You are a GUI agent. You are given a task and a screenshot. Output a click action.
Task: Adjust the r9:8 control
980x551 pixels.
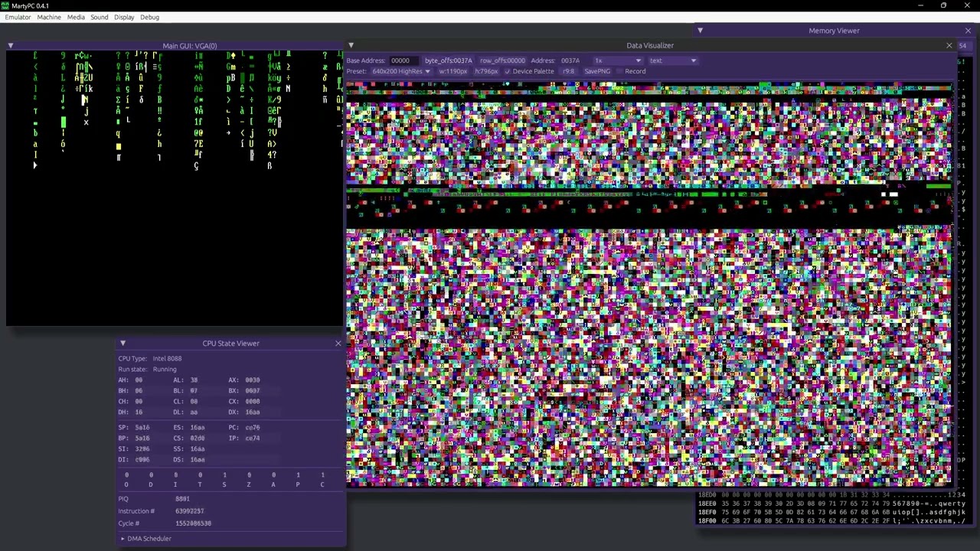[x=569, y=71]
